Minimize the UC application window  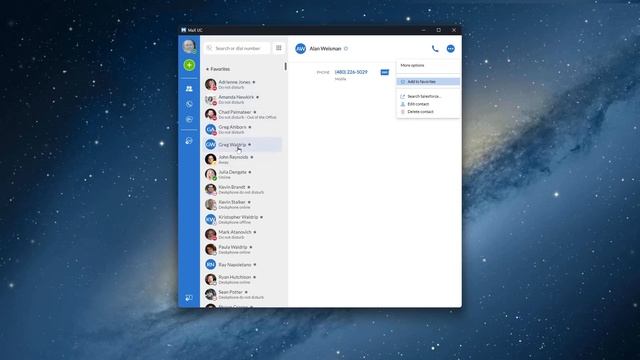tap(424, 30)
